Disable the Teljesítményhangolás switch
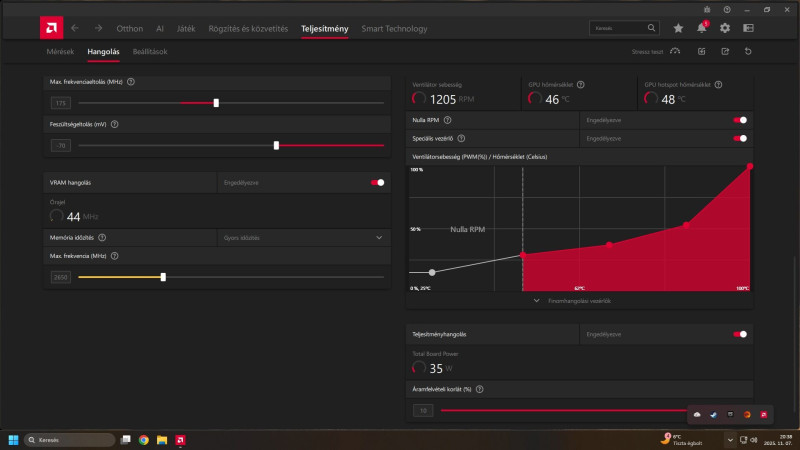The width and height of the screenshot is (800, 450). 740,334
